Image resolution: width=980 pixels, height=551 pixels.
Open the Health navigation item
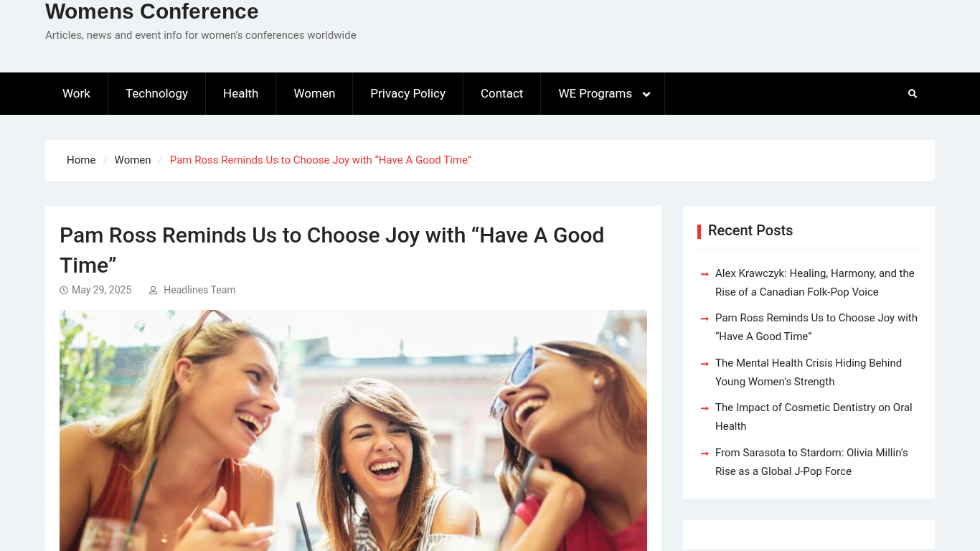(240, 93)
